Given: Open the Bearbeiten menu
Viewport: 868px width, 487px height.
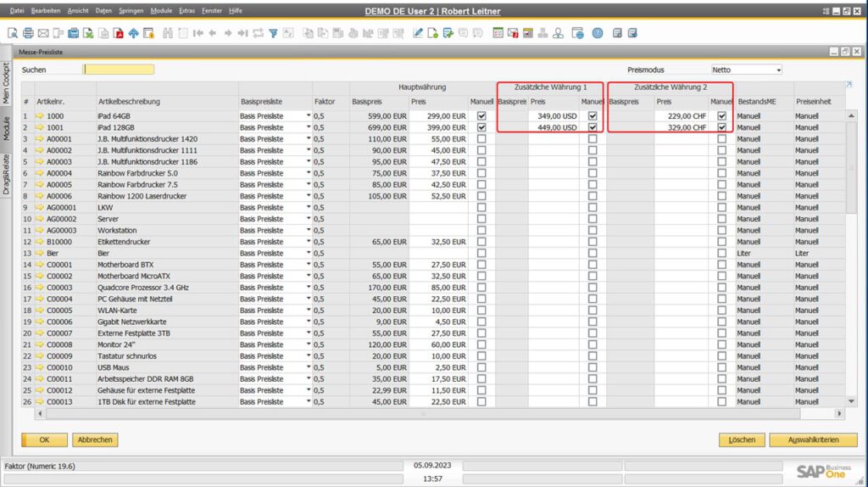Looking at the screenshot, I should click(46, 10).
